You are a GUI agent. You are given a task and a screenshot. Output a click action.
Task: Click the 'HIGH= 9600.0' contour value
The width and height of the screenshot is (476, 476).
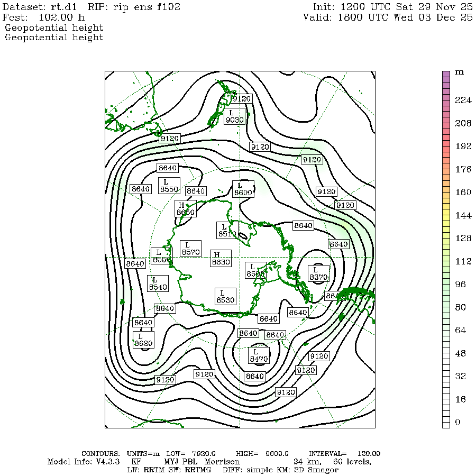[x=262, y=454]
